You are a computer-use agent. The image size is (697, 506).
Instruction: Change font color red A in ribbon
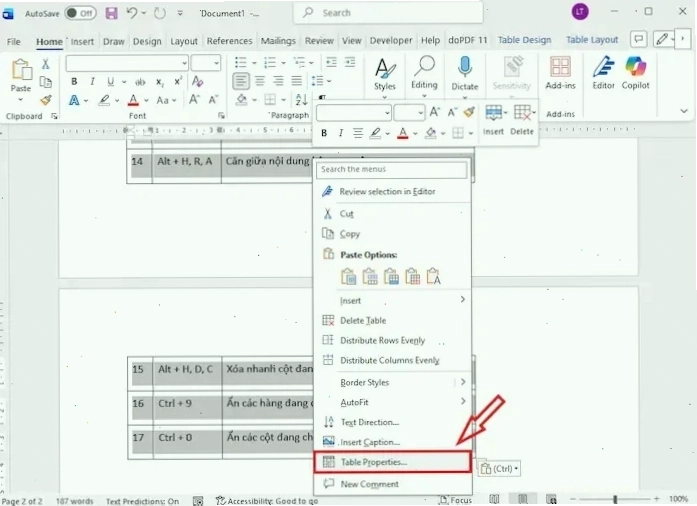[133, 100]
